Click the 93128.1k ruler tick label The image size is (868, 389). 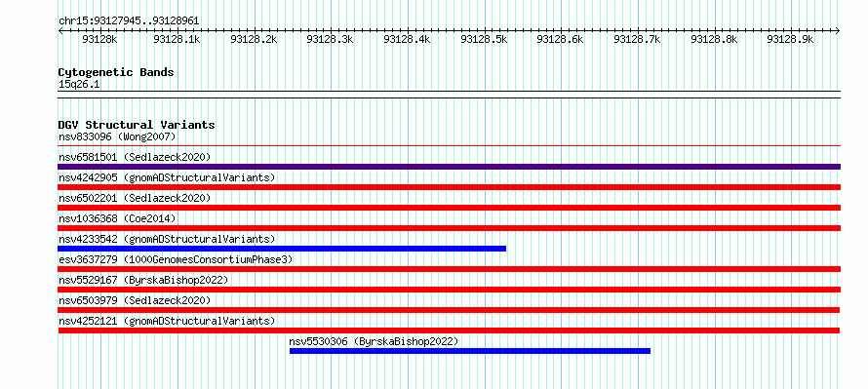177,39
